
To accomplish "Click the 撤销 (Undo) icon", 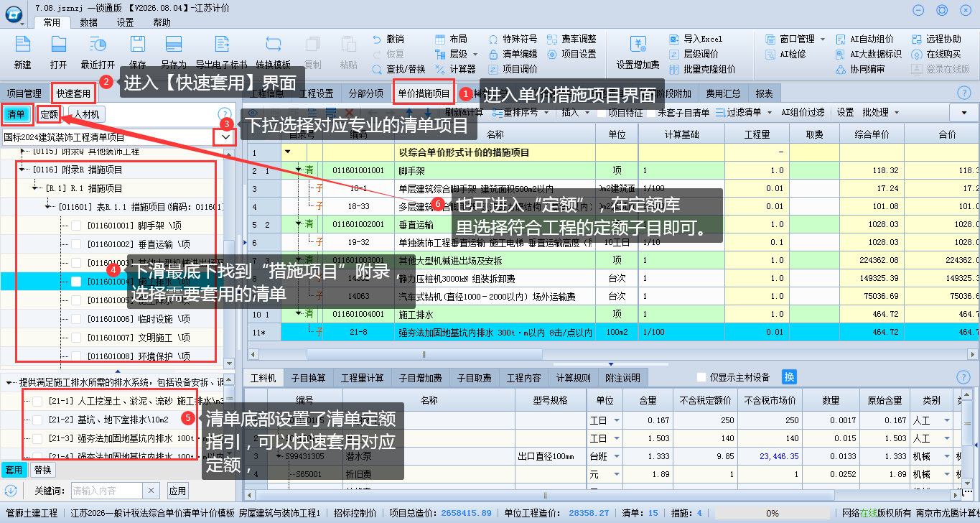I will (377, 39).
